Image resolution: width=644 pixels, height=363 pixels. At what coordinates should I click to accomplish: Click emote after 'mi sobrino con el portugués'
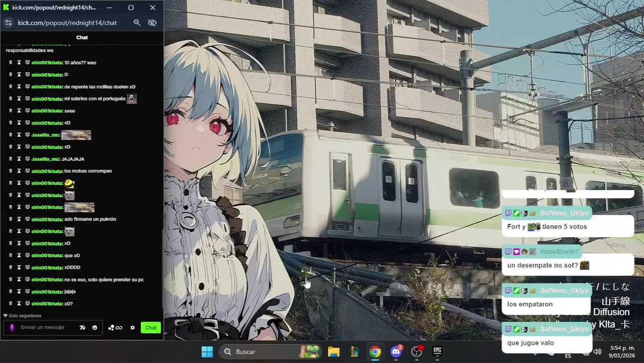[x=132, y=99]
